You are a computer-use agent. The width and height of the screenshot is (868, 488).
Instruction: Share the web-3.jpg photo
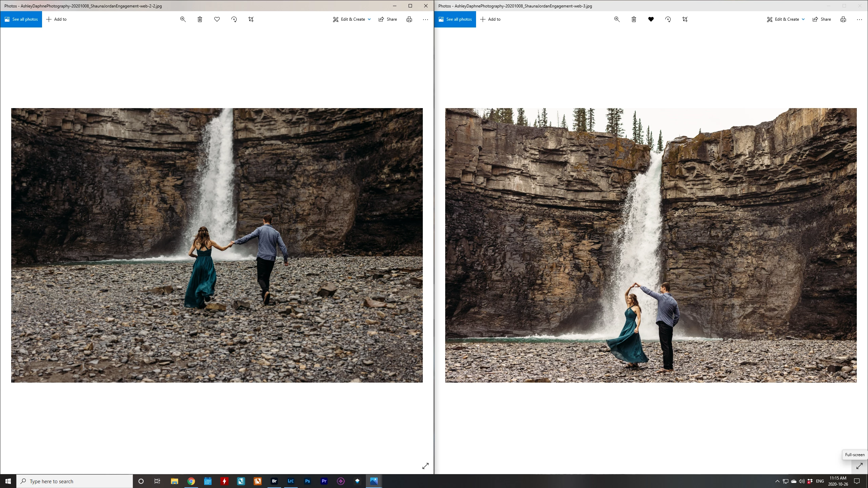pos(822,19)
